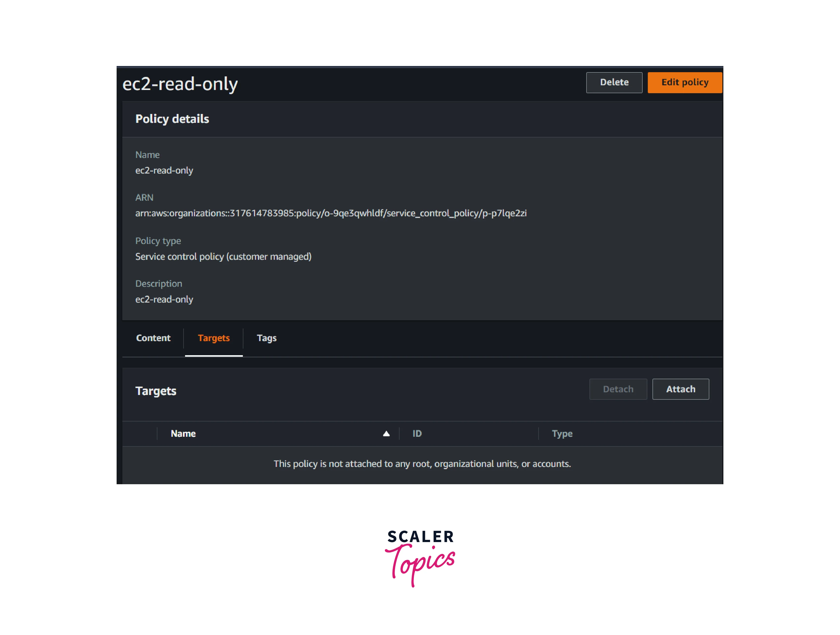Screen dimensions: 840x635
Task: Click the ec2-read-only page title
Action: (x=180, y=84)
